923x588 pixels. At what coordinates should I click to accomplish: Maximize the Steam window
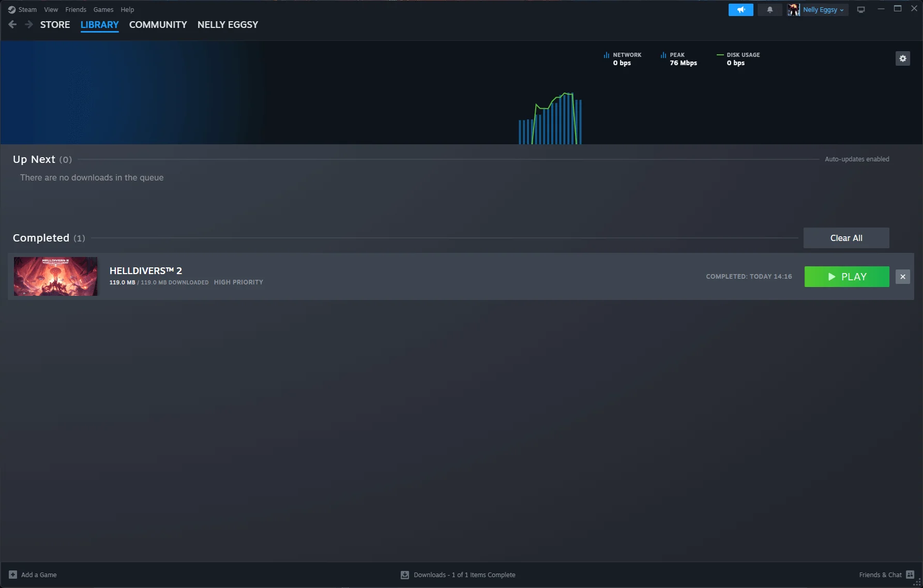click(898, 9)
